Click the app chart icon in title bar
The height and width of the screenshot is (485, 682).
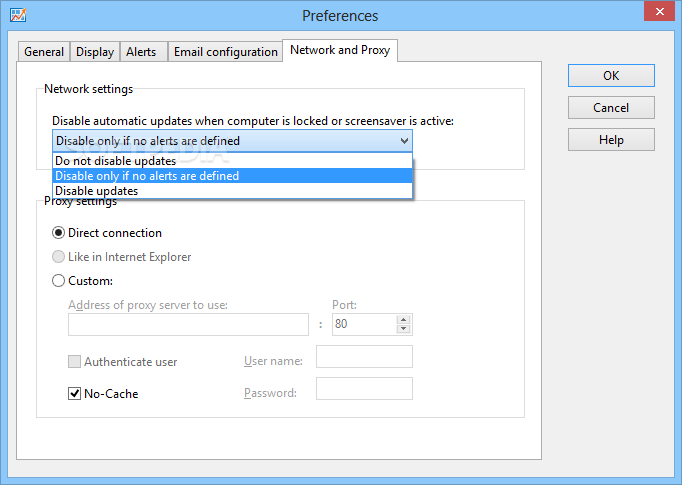tap(18, 15)
